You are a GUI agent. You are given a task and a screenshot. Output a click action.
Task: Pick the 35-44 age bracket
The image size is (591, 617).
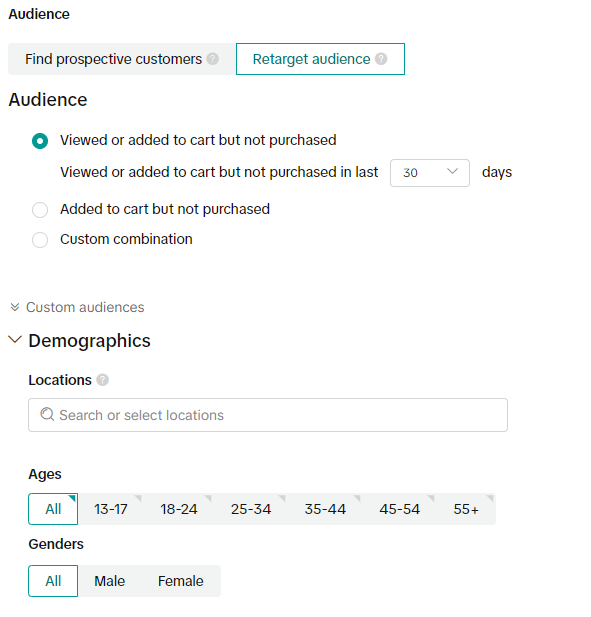pos(325,509)
